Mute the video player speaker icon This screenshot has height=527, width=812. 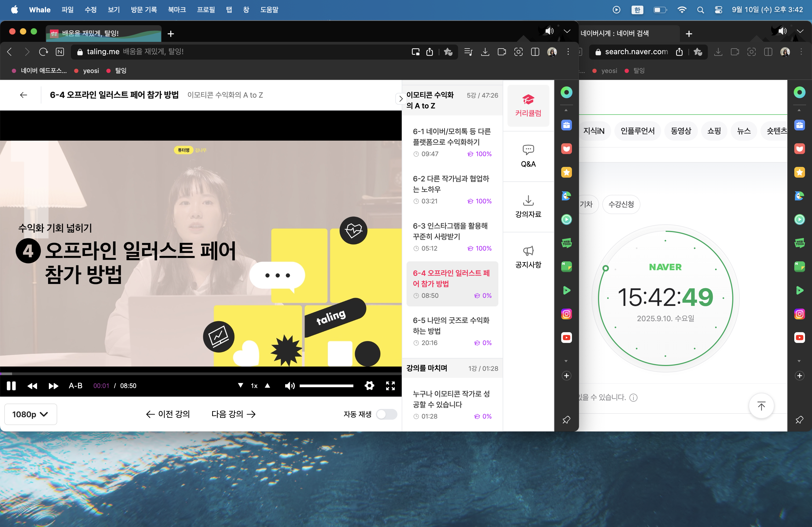289,386
